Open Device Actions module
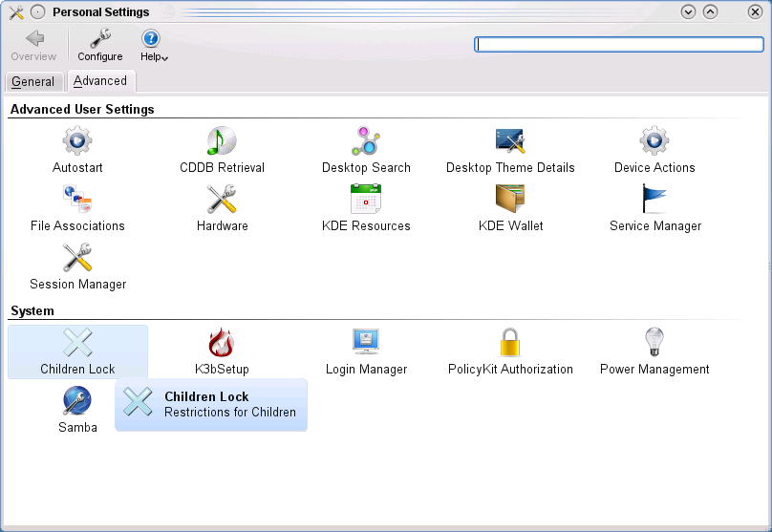The image size is (772, 532). coord(654,150)
